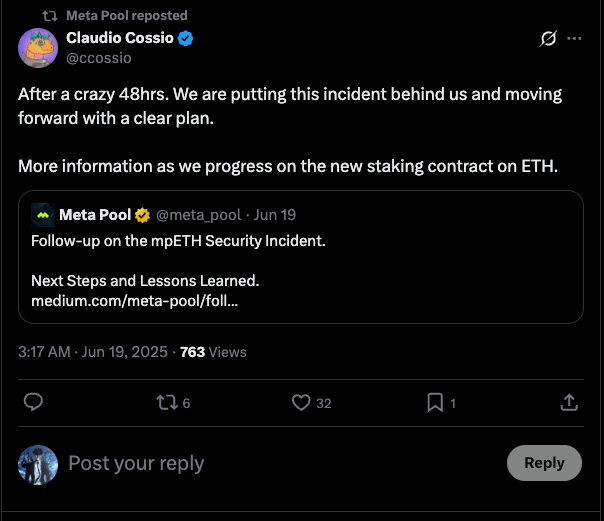Viewport: 604px width, 521px height.
Task: Click the Grok slash-circle icon
Action: coord(547,39)
